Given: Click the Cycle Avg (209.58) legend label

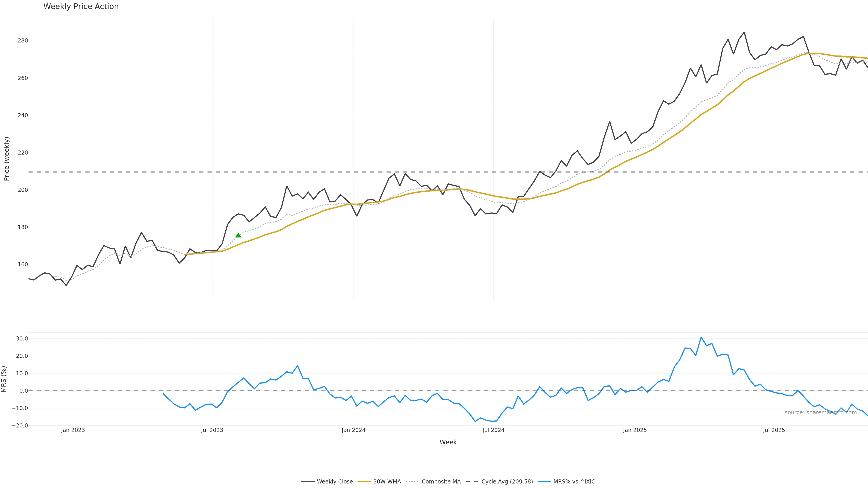Looking at the screenshot, I should click(507, 482).
